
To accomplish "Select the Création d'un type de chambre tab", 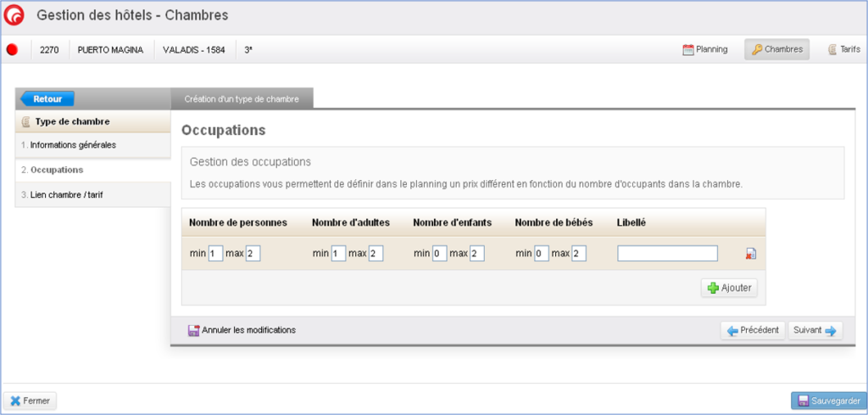I will (242, 98).
